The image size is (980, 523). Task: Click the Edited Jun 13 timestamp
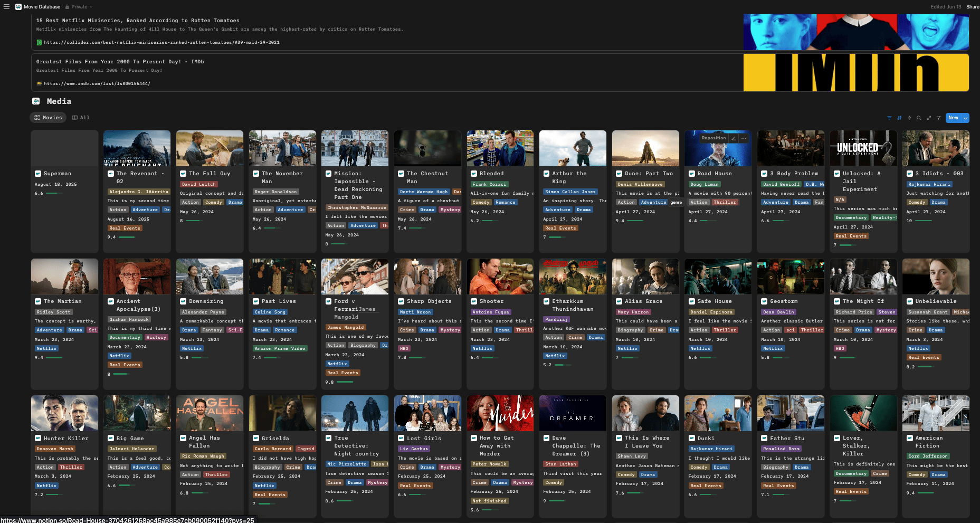pos(946,7)
